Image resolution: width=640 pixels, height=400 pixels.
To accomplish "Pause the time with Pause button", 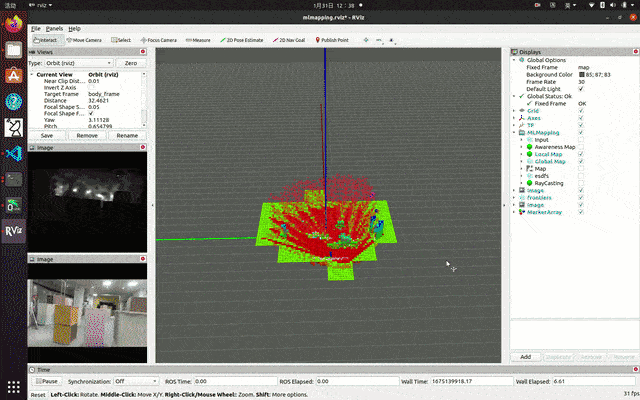I will point(47,381).
